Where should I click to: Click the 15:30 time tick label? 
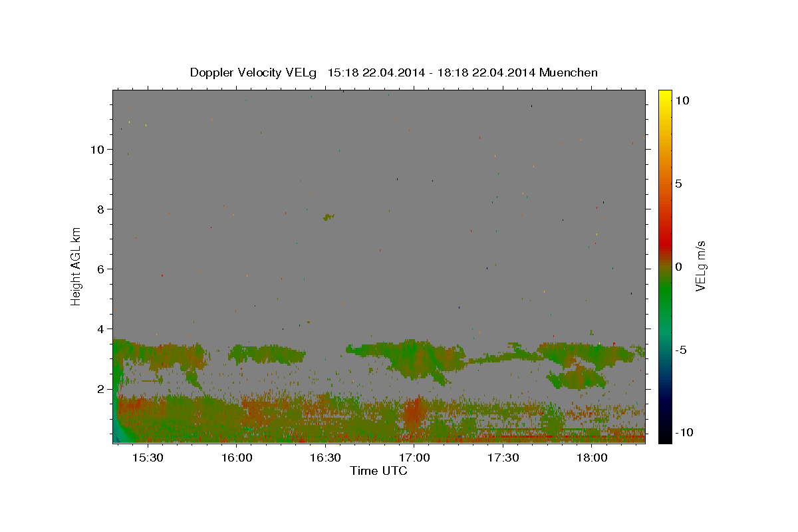pos(148,458)
